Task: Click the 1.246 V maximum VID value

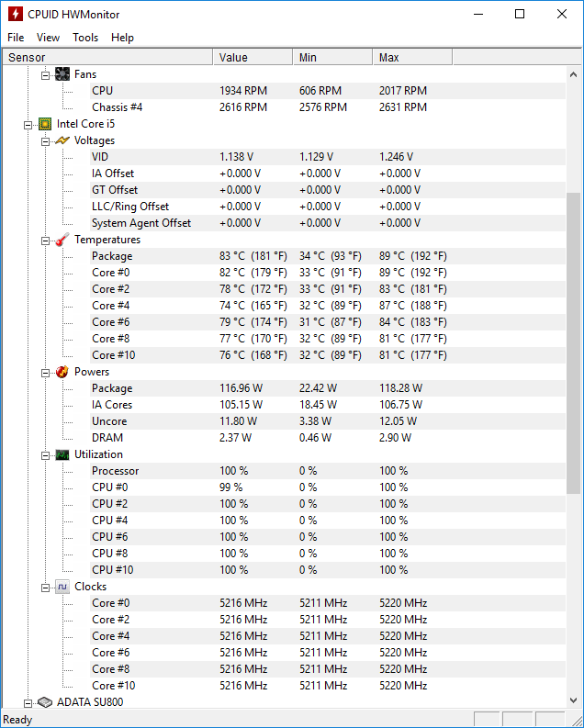Action: coord(396,157)
